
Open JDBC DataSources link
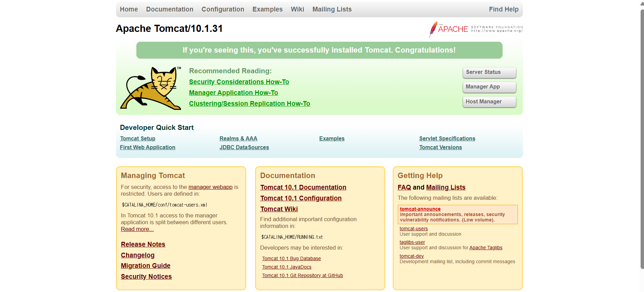point(244,147)
